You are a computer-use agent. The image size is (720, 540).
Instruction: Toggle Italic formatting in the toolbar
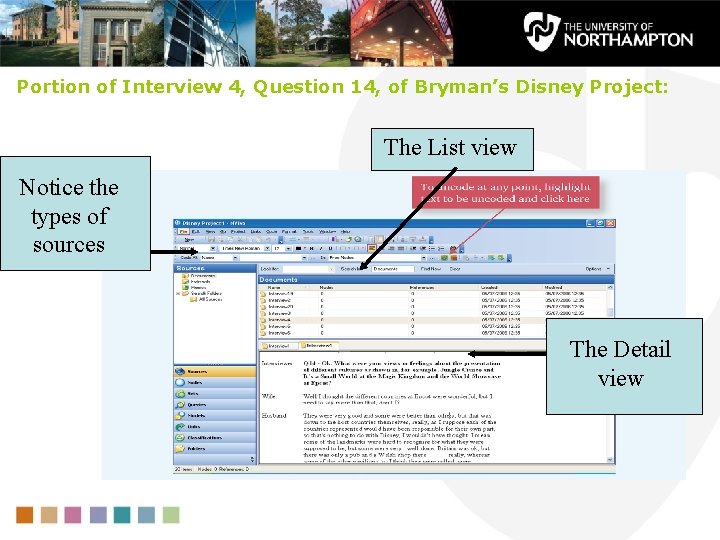(321, 248)
